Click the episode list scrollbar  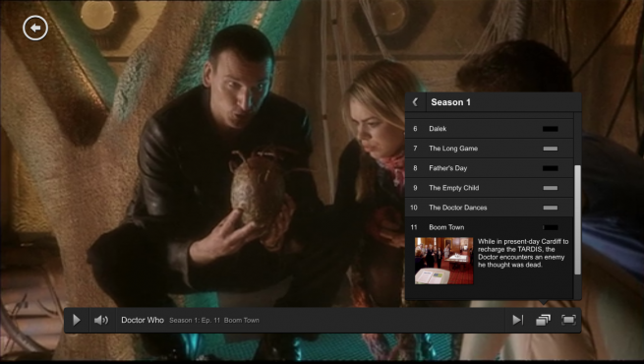(x=577, y=219)
